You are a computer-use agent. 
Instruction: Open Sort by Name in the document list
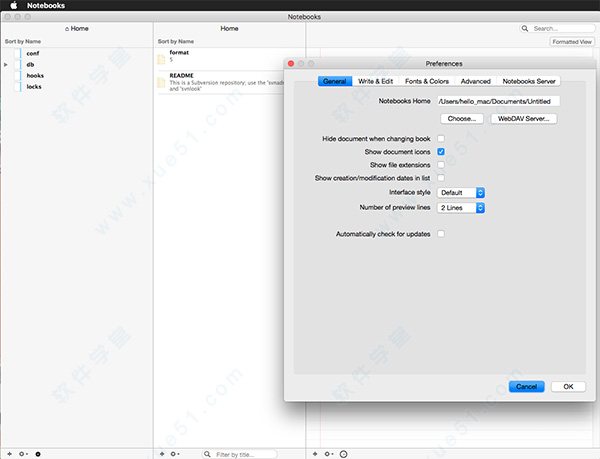(x=176, y=41)
